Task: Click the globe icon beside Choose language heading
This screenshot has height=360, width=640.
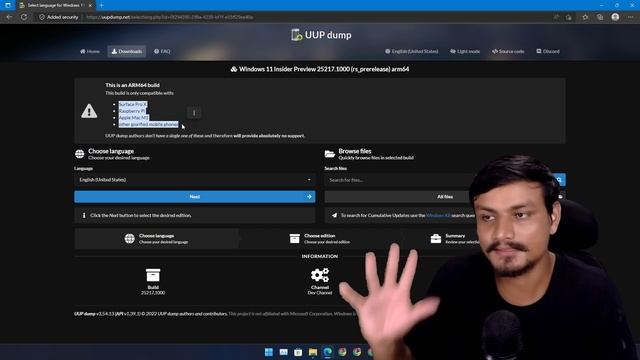Action: point(80,154)
